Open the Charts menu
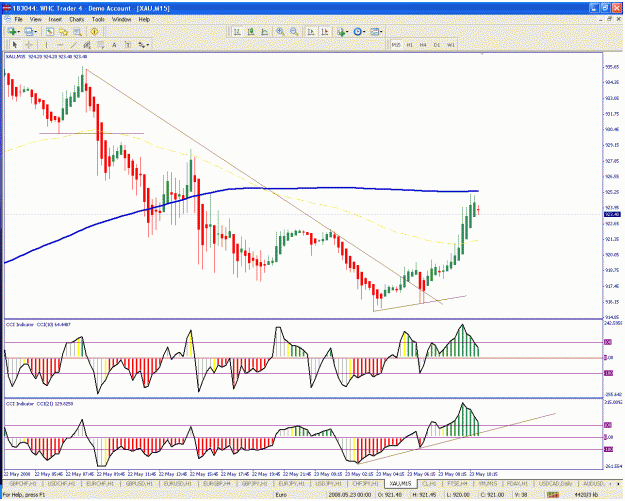This screenshot has height=501, width=625. click(x=77, y=19)
